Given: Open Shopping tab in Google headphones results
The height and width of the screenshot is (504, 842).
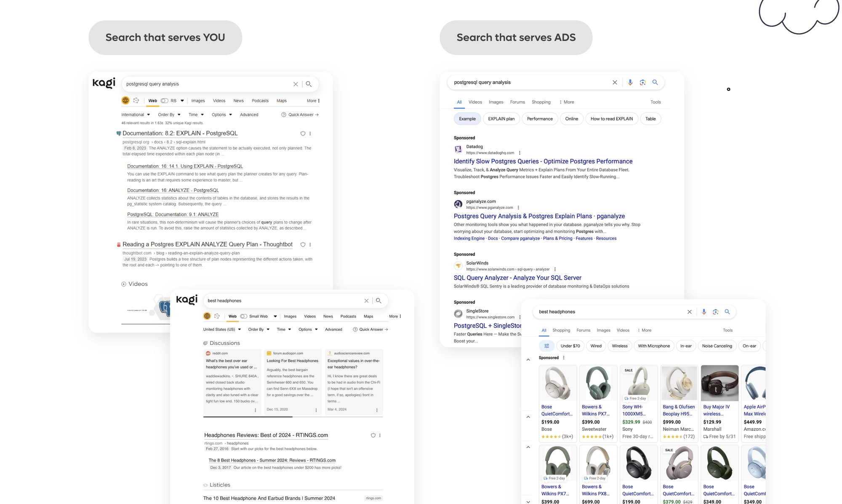Looking at the screenshot, I should (561, 331).
